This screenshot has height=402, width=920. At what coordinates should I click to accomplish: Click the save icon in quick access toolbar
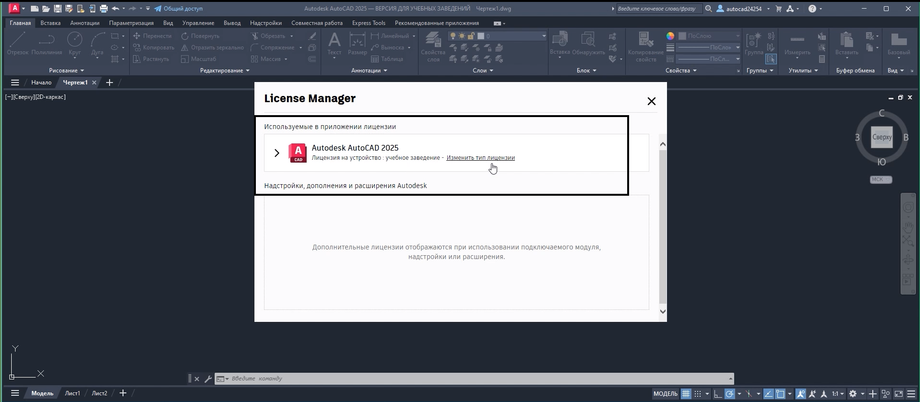57,9
